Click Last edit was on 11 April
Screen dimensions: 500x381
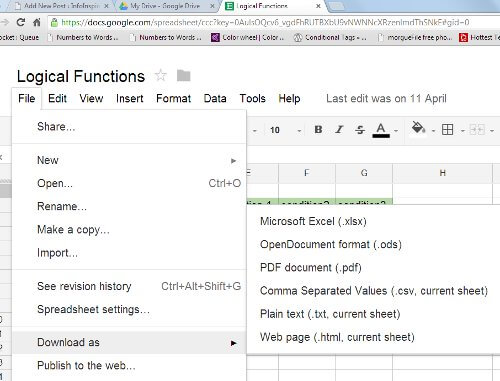[x=386, y=99]
